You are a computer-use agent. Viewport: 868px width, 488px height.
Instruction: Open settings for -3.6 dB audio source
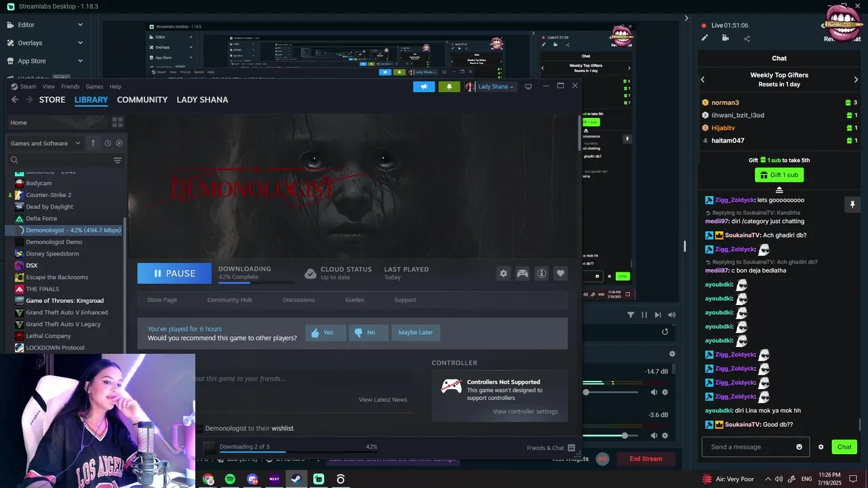pos(665,436)
